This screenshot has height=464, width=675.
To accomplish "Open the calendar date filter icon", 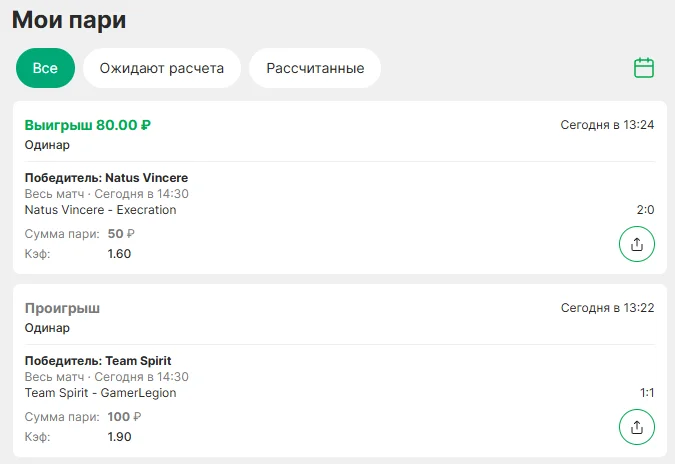I will [x=644, y=68].
